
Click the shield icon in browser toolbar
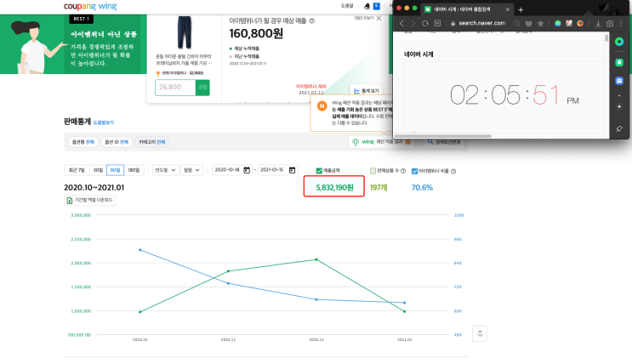(x=529, y=23)
